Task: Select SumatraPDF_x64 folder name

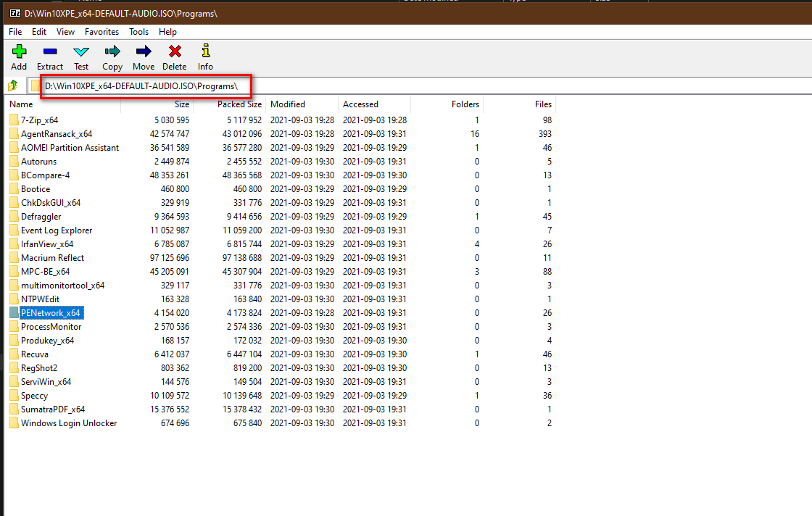Action: (x=53, y=409)
